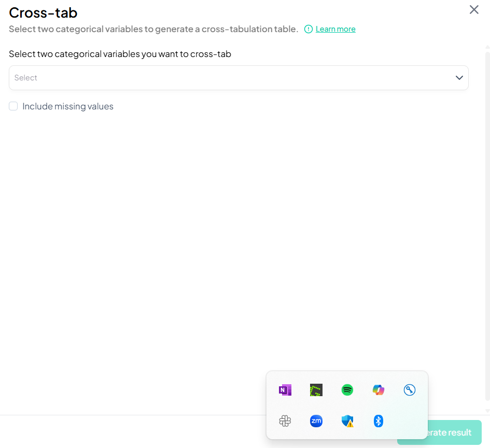
Task: Expand the variable dropdown chevron
Action: click(459, 78)
